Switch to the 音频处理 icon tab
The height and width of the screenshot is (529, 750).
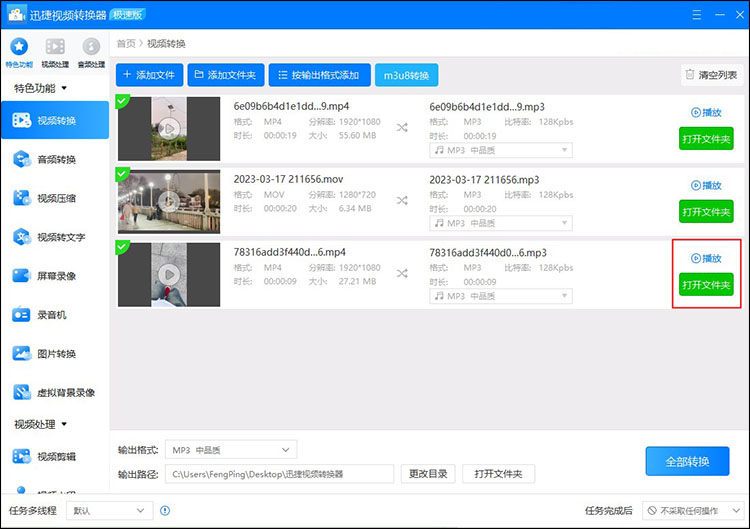coord(91,52)
